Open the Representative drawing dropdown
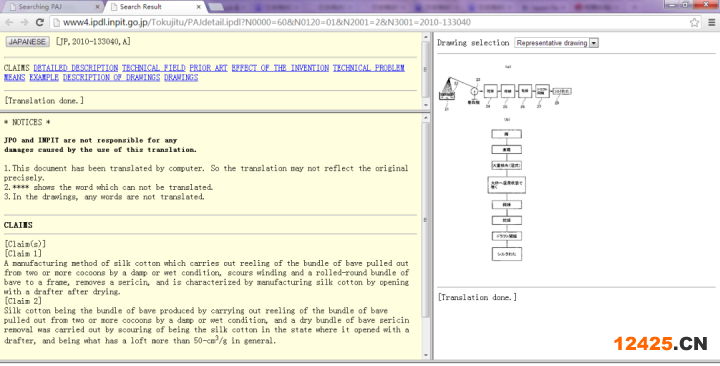This screenshot has width=720, height=366. click(x=556, y=43)
